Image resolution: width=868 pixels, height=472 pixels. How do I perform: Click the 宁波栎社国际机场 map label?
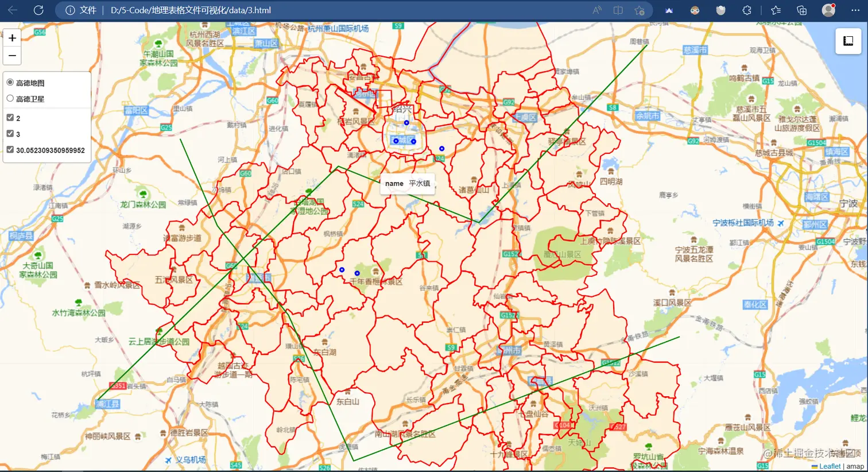743,223
